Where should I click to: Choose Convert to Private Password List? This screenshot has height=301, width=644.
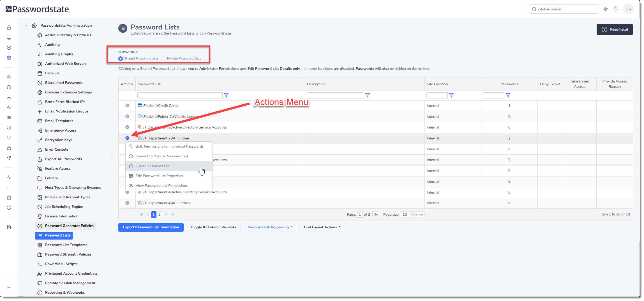(x=169, y=156)
